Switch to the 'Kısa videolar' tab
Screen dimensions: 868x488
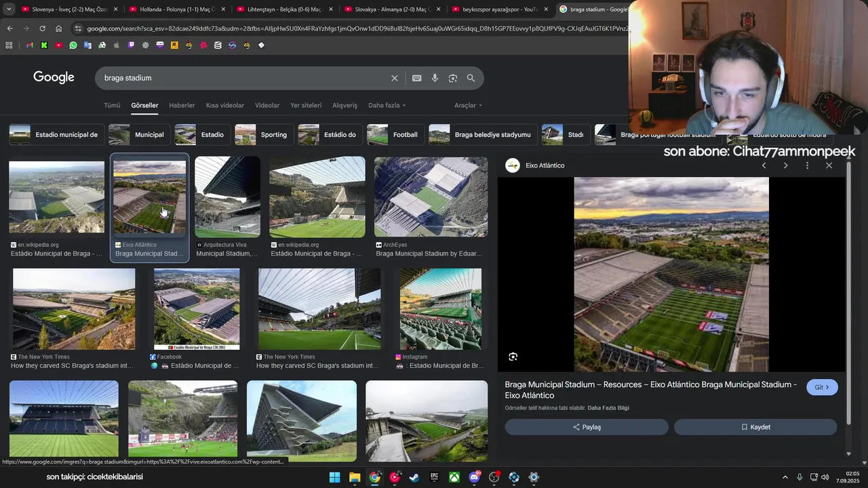pos(225,105)
